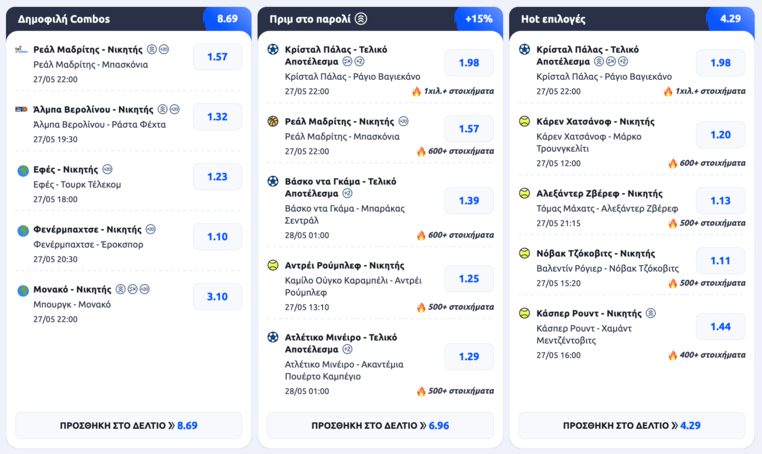This screenshot has height=454, width=762.
Task: Click globe icon beside Φενέρμπαχτσε - Νικητής
Action: click(23, 230)
